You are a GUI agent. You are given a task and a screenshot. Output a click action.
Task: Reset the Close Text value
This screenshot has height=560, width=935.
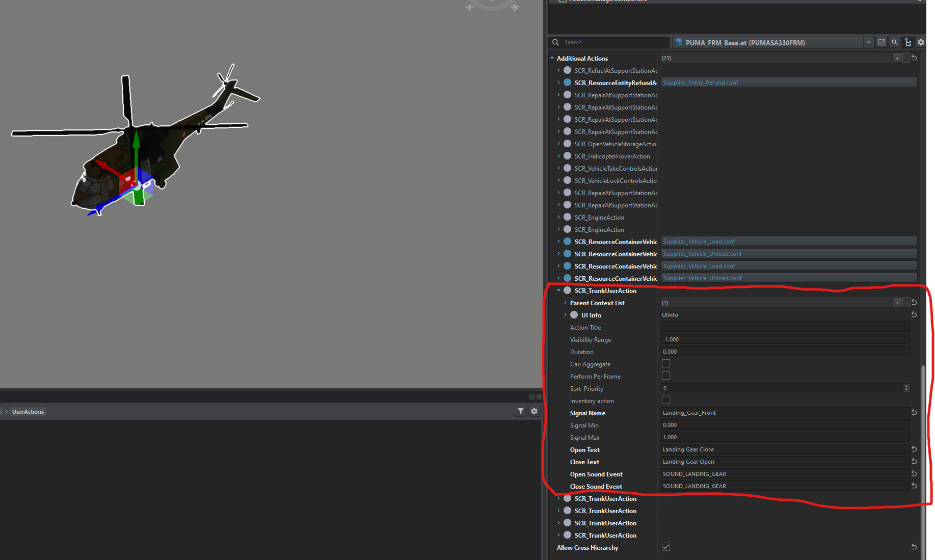pos(914,462)
